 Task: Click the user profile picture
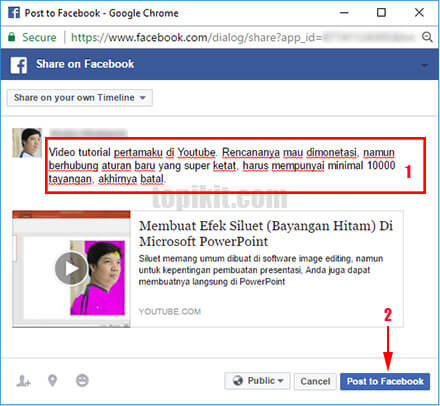pyautogui.click(x=27, y=143)
